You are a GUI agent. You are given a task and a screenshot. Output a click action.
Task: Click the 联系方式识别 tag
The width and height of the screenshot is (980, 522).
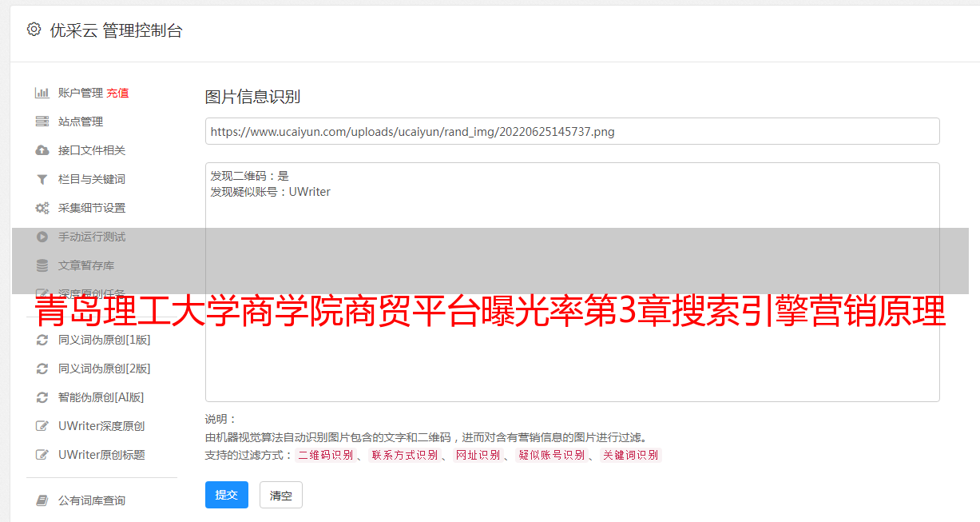(404, 455)
